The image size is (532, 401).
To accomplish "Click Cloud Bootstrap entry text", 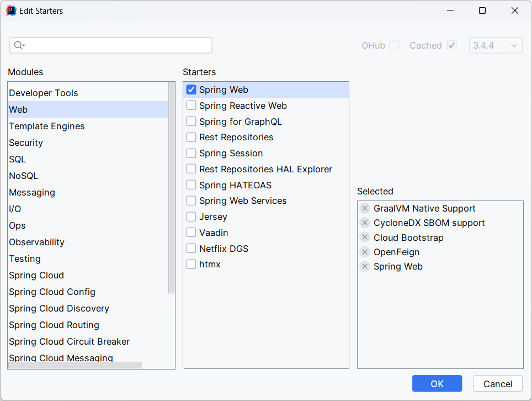I will pyautogui.click(x=408, y=238).
